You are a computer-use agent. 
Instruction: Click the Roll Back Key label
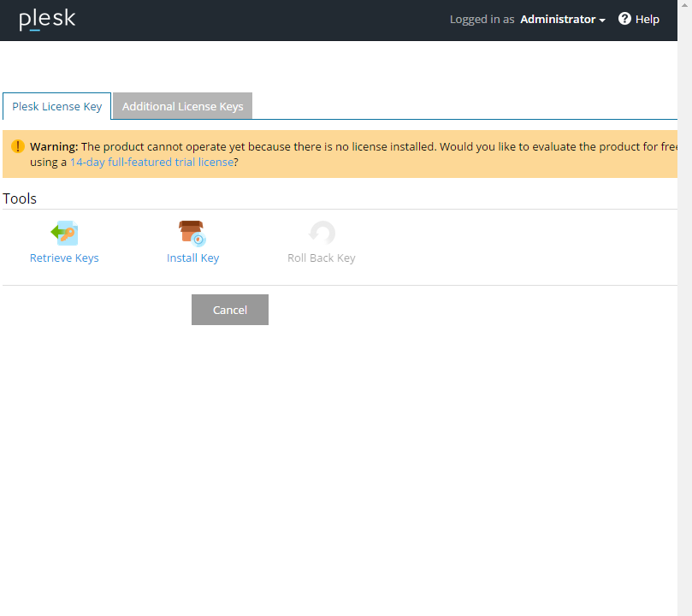pos(322,258)
